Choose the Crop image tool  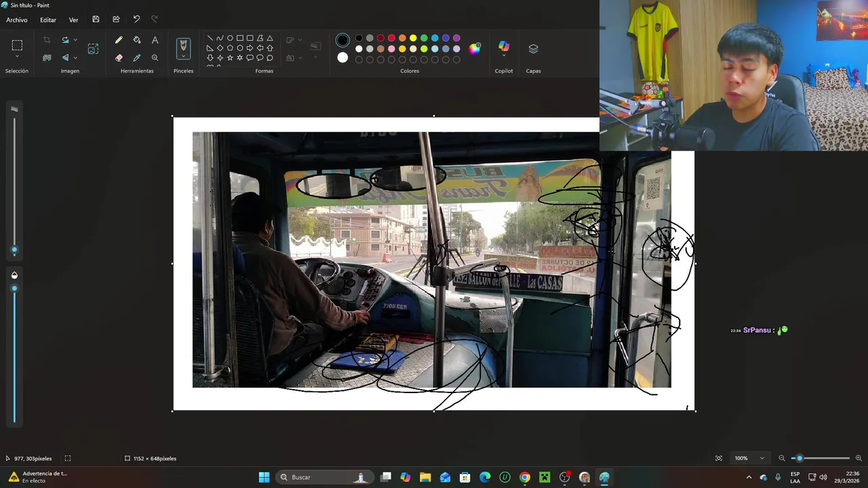coord(47,40)
